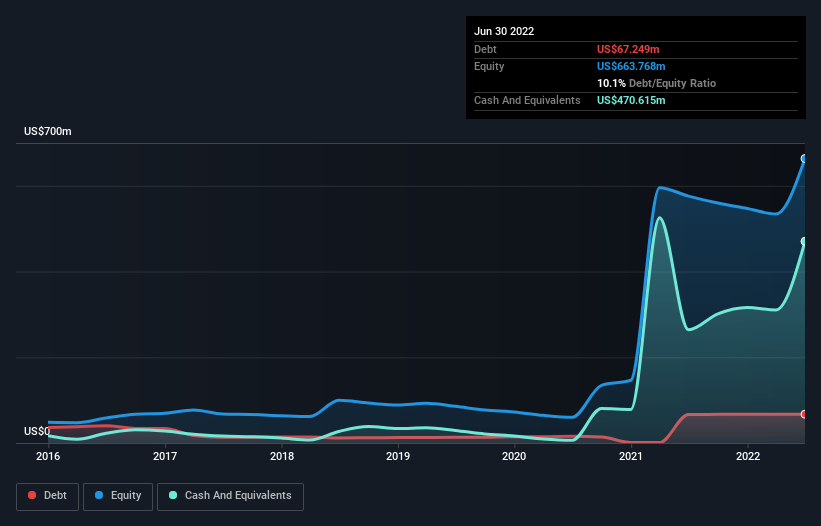821x526 pixels.
Task: Click the 2018 x-axis label
Action: pos(282,456)
